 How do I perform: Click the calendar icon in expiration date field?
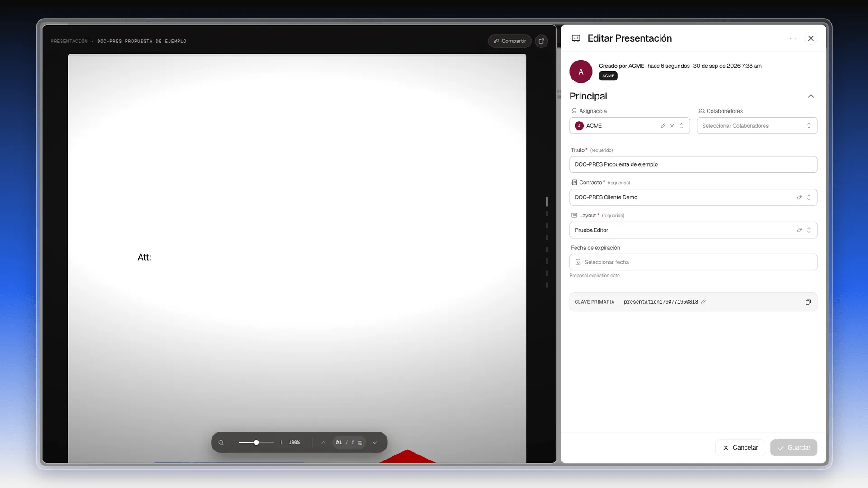click(578, 262)
